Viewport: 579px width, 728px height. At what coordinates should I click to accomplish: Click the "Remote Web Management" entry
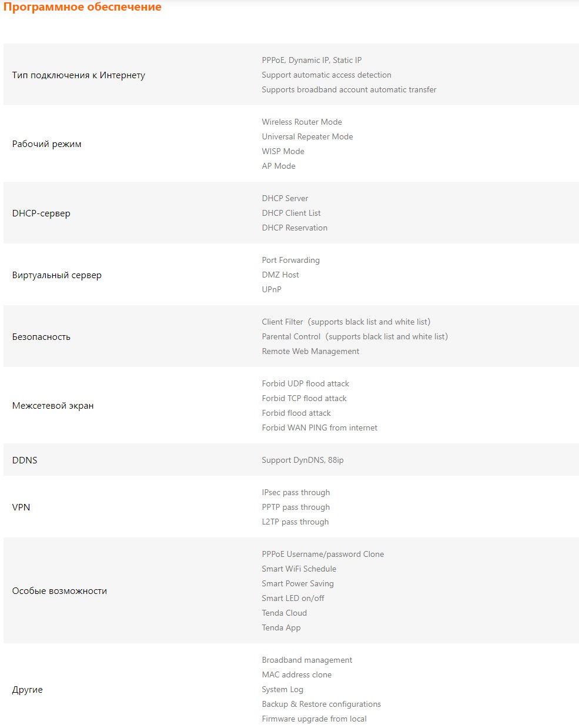click(310, 351)
